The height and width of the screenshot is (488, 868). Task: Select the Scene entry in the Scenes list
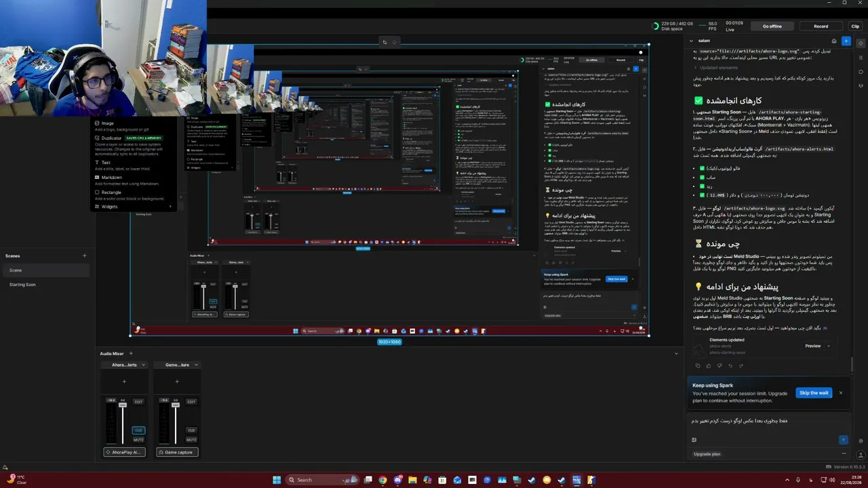tap(45, 270)
